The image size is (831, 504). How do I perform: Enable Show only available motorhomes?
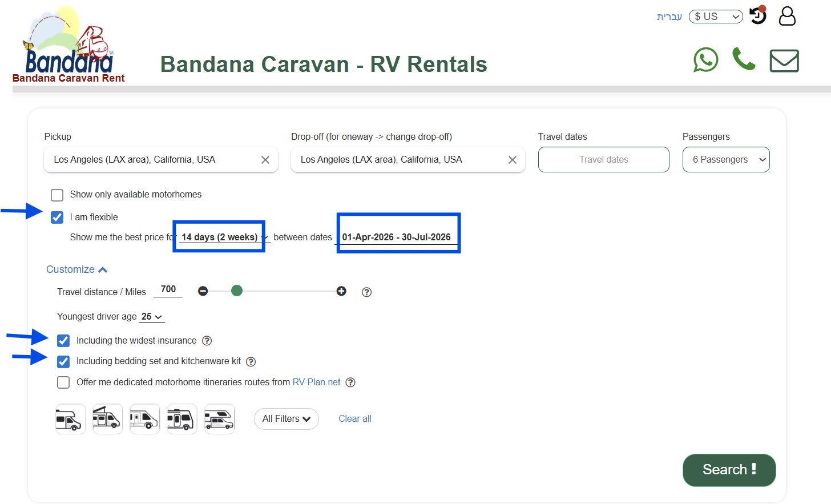coord(57,195)
